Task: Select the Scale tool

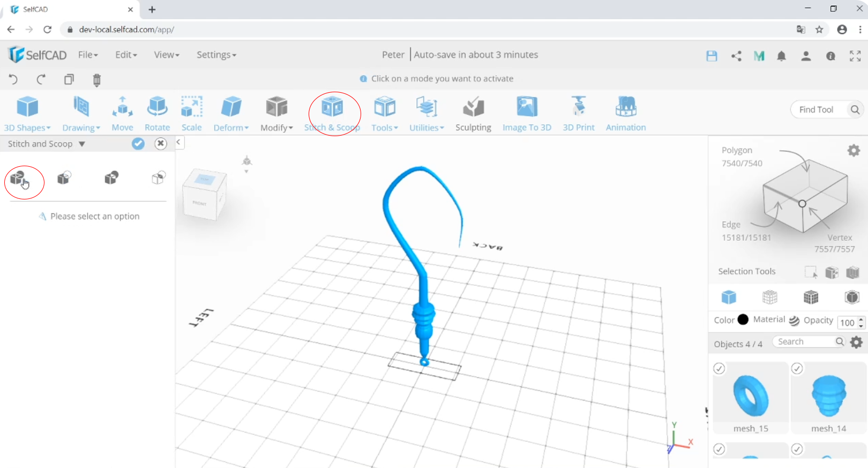Action: (191, 114)
